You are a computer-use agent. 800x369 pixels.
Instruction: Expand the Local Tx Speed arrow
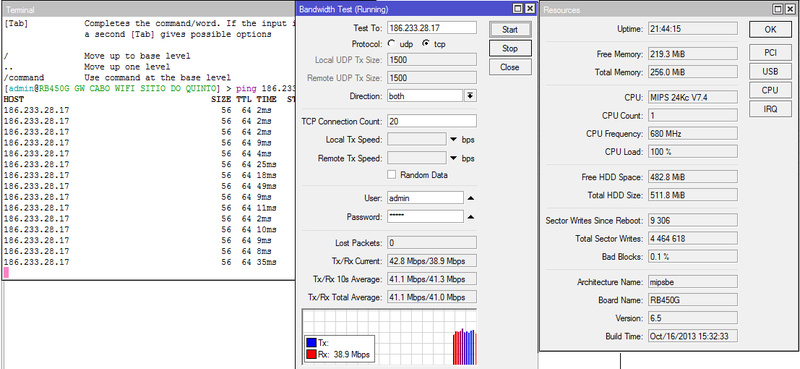pyautogui.click(x=453, y=139)
